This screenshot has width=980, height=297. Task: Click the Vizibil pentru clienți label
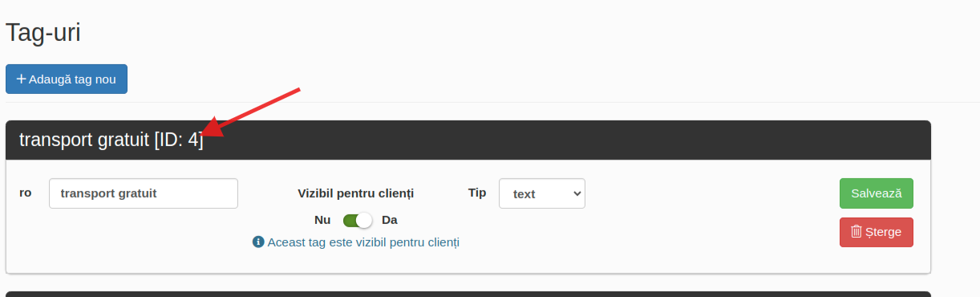(356, 193)
